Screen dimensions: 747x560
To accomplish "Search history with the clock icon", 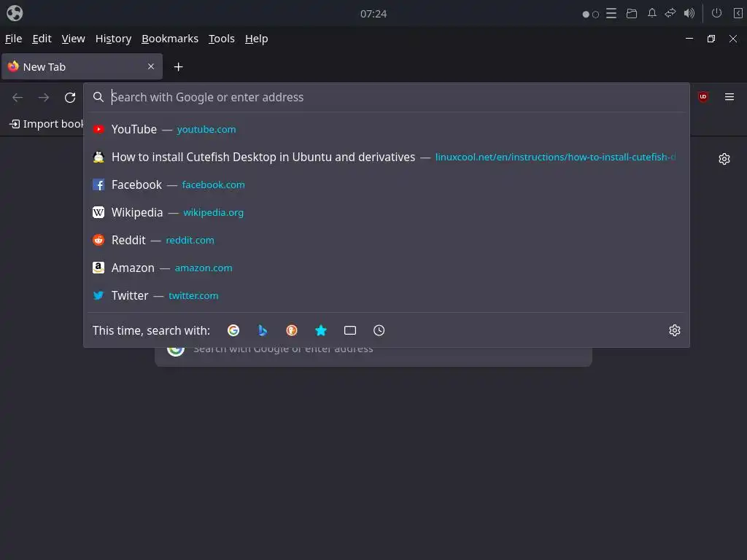I will [379, 330].
